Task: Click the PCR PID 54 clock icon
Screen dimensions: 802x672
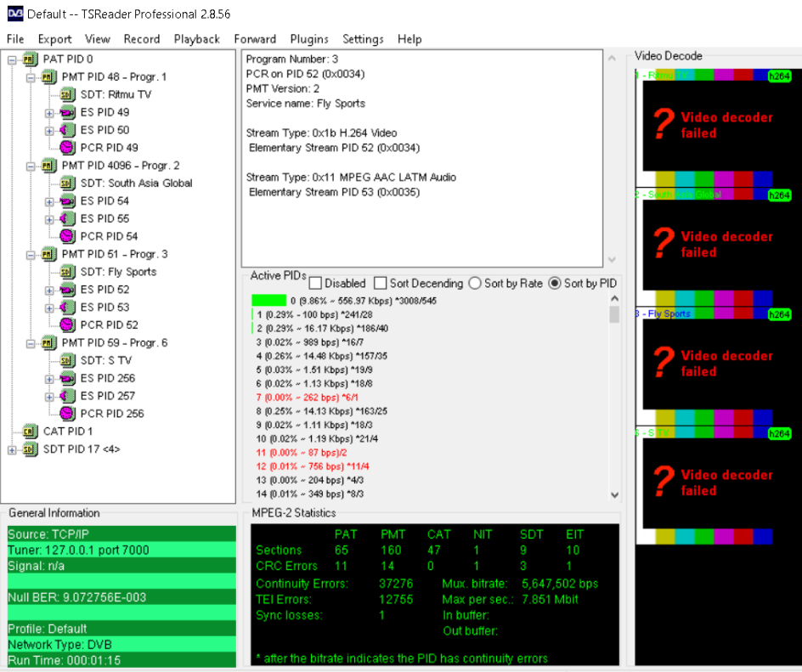Action: 67,236
